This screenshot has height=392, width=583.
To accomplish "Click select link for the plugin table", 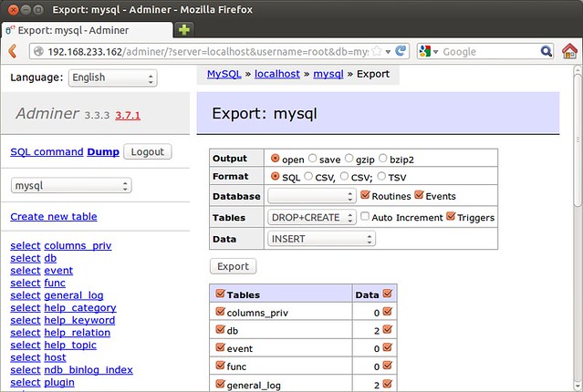I will point(25,382).
